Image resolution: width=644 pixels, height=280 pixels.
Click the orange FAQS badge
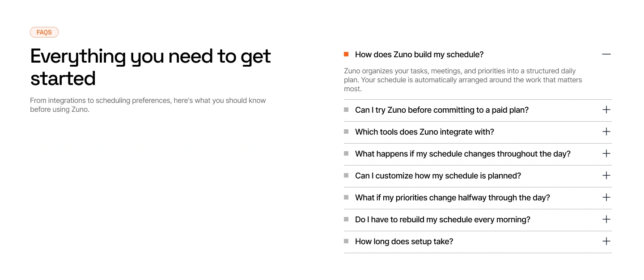click(44, 32)
